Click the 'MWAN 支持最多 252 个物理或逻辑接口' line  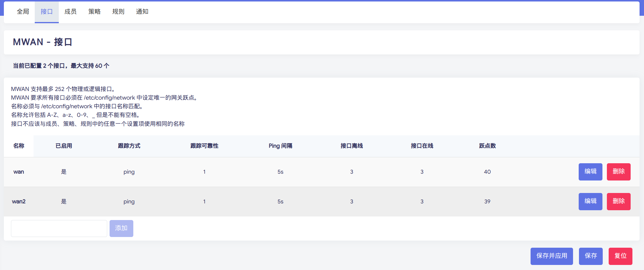pos(63,89)
